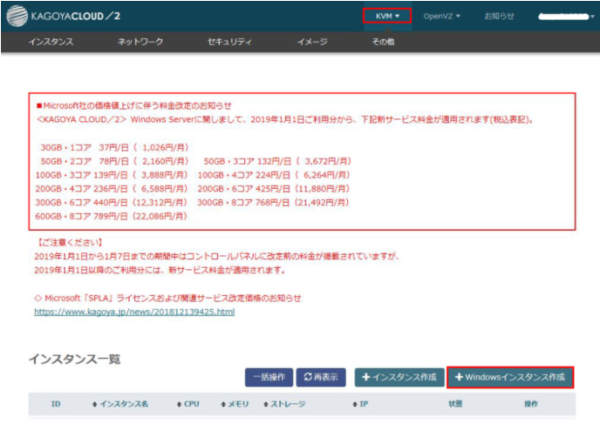Click the 一括操作 button

(x=269, y=377)
